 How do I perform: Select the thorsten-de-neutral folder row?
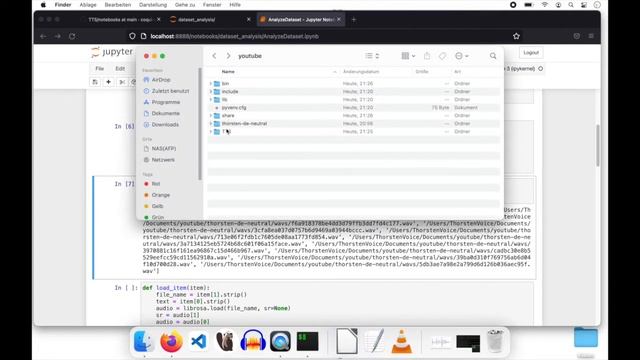(353, 124)
